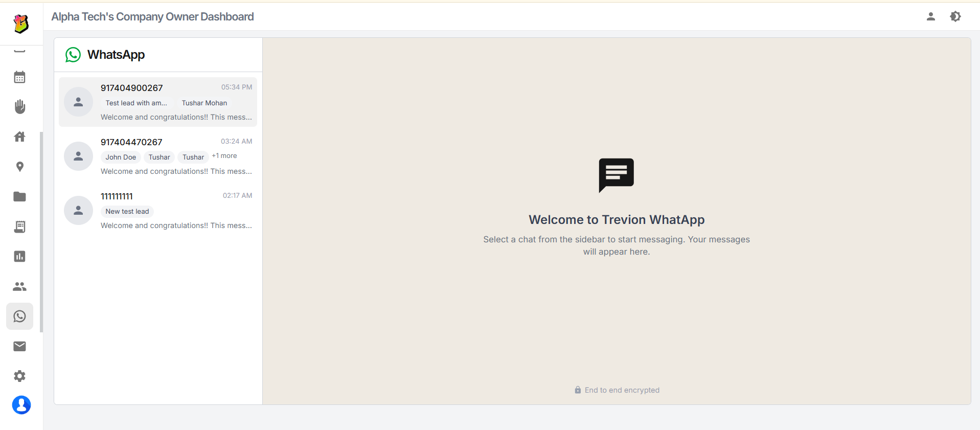This screenshot has height=430, width=980.
Task: Open the receipt document icon in sidebar
Action: pos(19,227)
